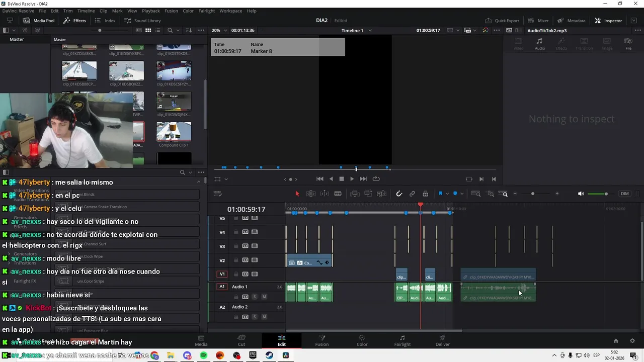The height and width of the screenshot is (362, 644).
Task: Open the File tab in Inspector
Action: coord(628,44)
